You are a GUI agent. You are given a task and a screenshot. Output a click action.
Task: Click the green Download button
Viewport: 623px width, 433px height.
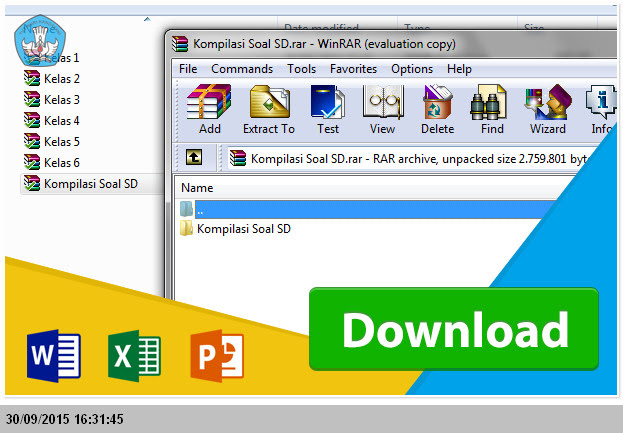454,329
